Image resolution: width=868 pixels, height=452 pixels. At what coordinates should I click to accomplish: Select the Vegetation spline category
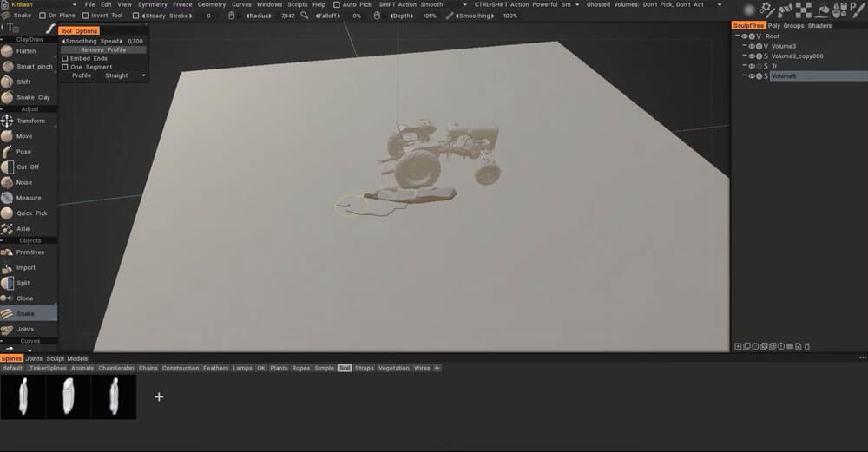click(393, 369)
